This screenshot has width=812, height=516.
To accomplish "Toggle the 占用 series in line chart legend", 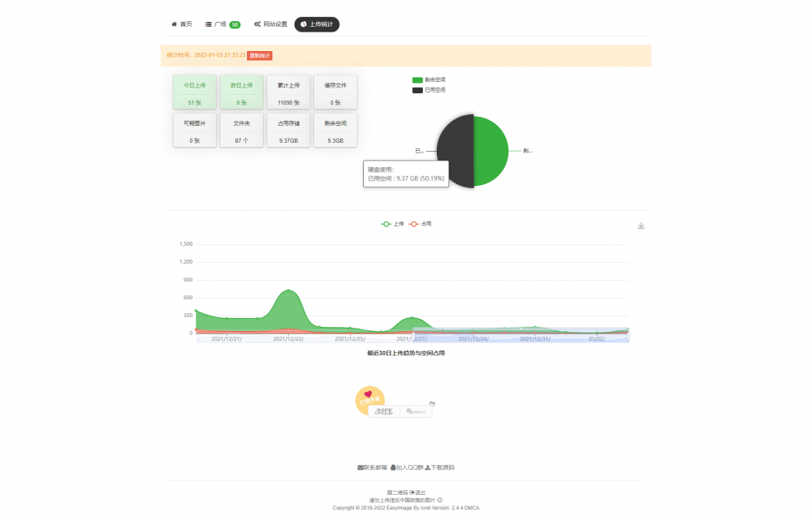I will (x=420, y=224).
